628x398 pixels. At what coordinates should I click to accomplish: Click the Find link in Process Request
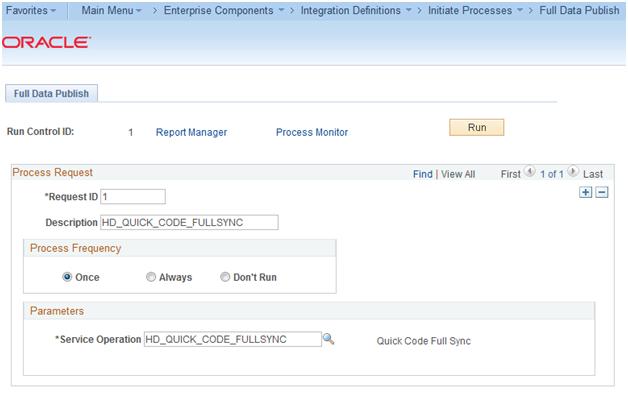pyautogui.click(x=423, y=174)
